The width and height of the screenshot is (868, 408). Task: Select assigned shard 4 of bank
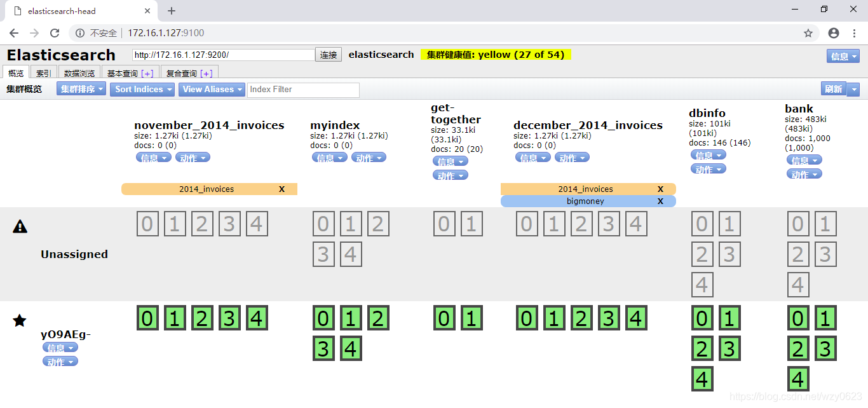click(798, 379)
